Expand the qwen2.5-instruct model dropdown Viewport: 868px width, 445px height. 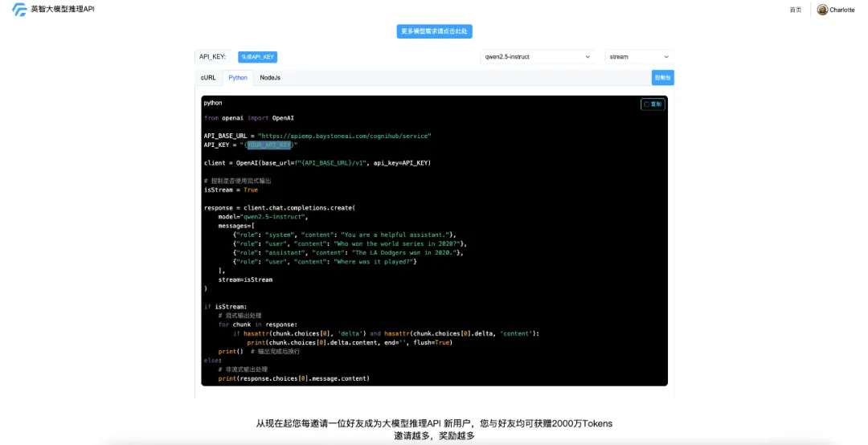pyautogui.click(x=537, y=57)
